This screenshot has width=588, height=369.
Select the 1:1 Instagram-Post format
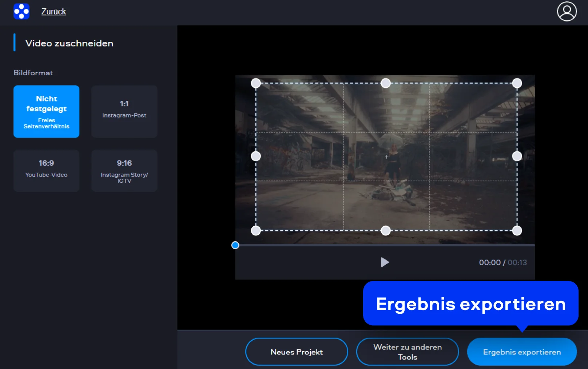pos(124,111)
